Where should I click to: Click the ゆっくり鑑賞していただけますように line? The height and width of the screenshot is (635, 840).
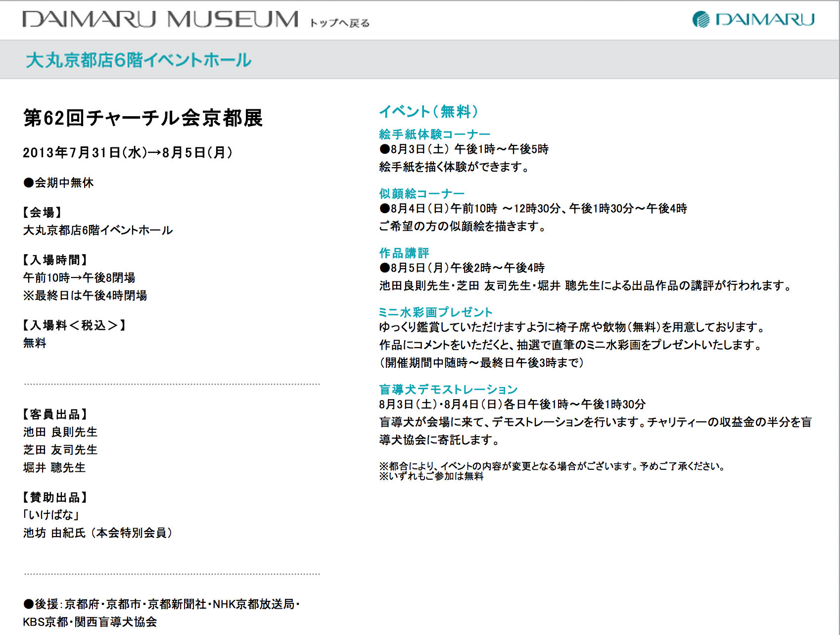point(573,327)
